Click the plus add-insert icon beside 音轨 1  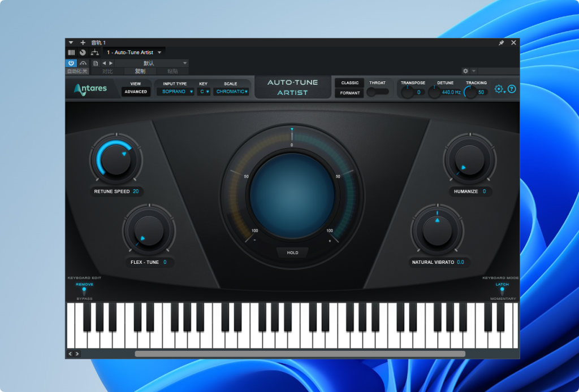click(x=83, y=42)
